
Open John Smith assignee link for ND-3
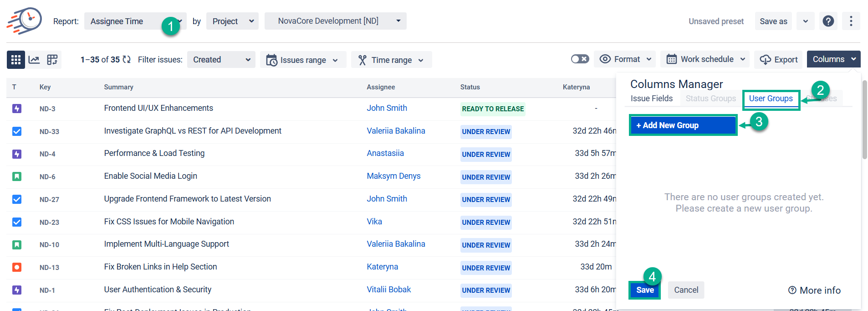click(387, 108)
